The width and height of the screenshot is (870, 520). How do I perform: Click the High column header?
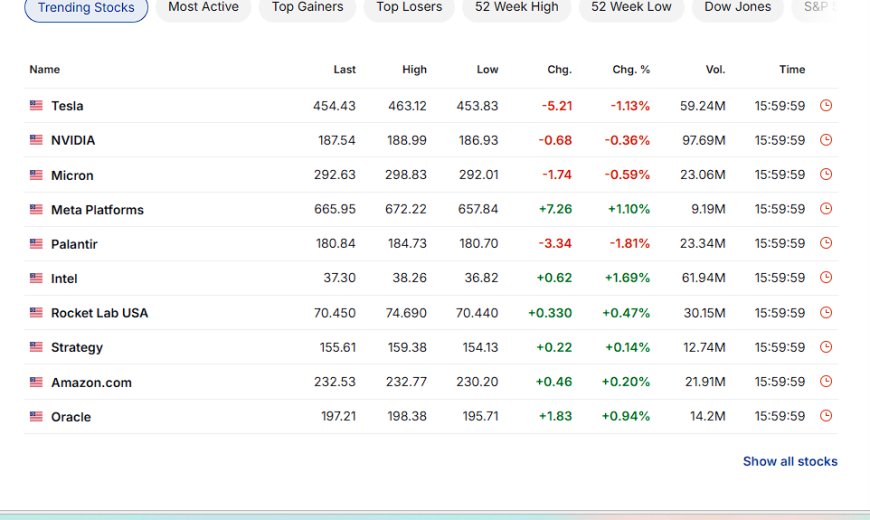coord(414,69)
